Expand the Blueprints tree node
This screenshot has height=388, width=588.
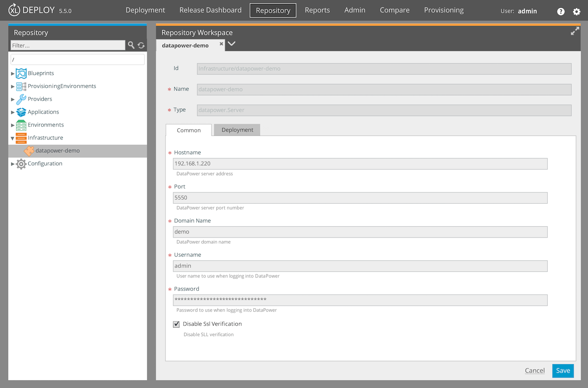tap(13, 74)
